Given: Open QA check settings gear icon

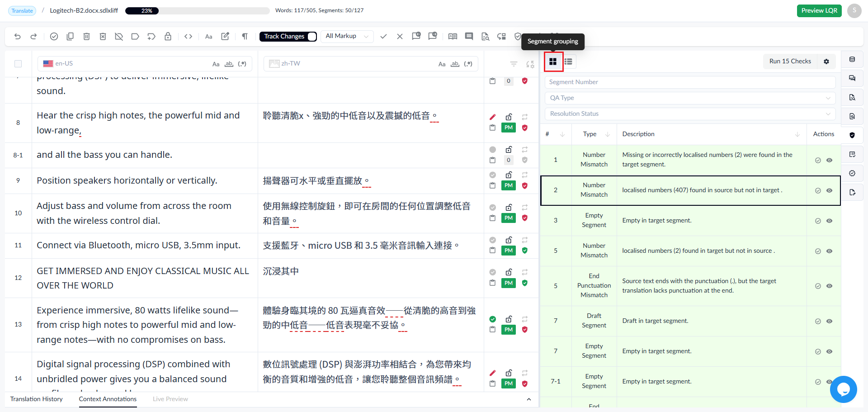Looking at the screenshot, I should (x=826, y=62).
